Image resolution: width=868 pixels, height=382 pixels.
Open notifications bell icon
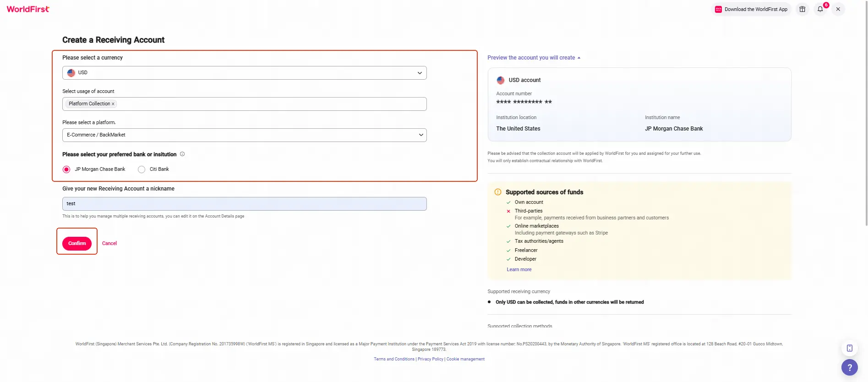820,9
